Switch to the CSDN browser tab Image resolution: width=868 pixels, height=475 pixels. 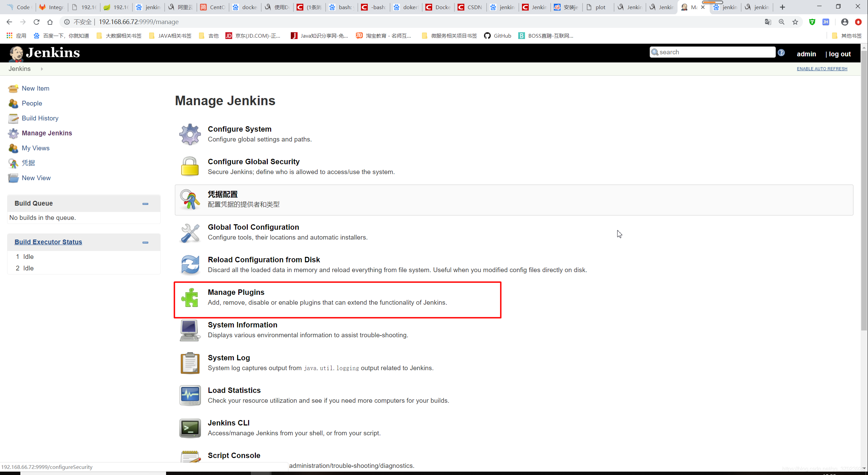[x=470, y=7]
